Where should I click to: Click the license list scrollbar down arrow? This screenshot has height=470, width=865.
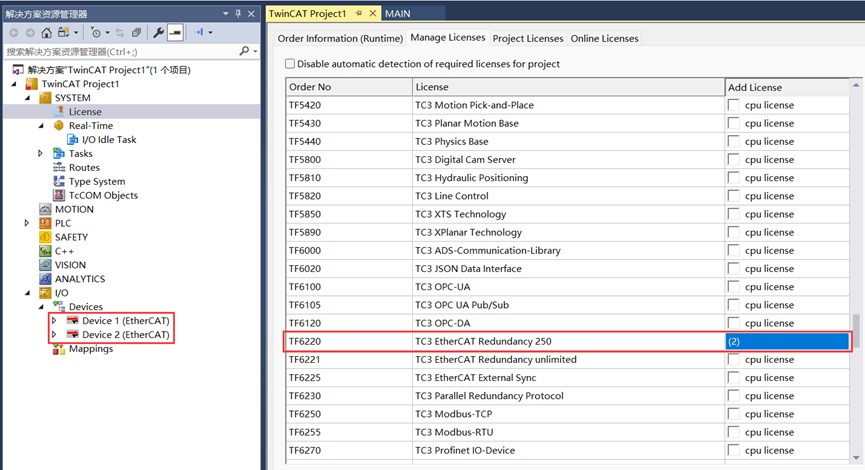(x=856, y=457)
